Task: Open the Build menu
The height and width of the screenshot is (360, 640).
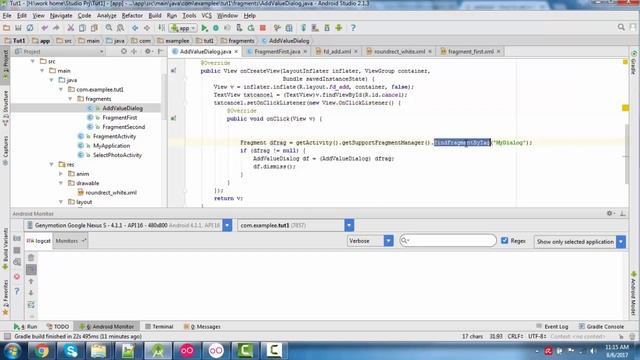Action: click(155, 16)
